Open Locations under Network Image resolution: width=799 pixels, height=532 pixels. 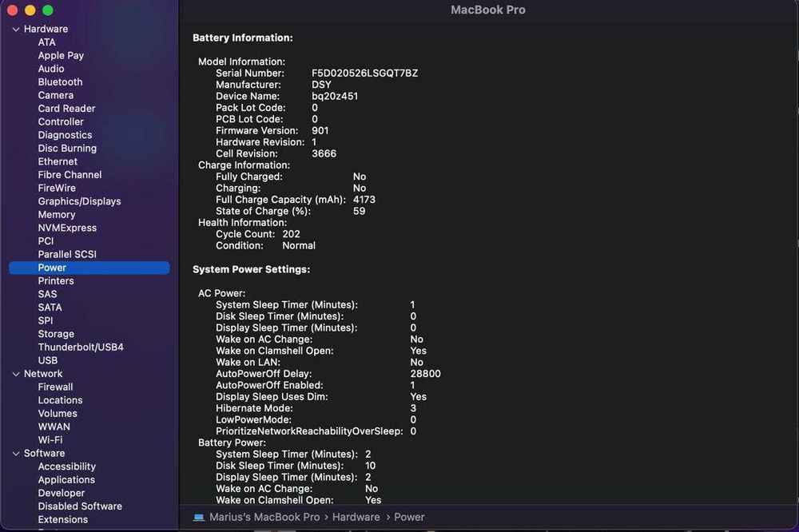60,400
